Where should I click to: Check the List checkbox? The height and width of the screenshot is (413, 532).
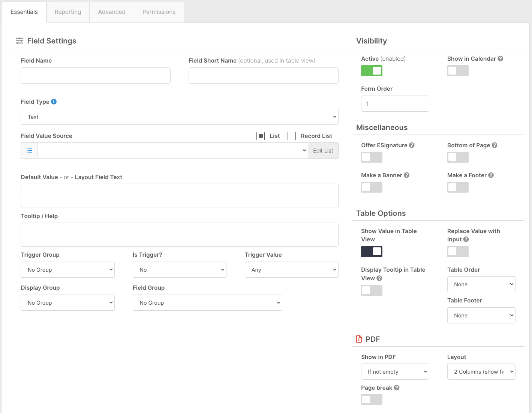[261, 136]
